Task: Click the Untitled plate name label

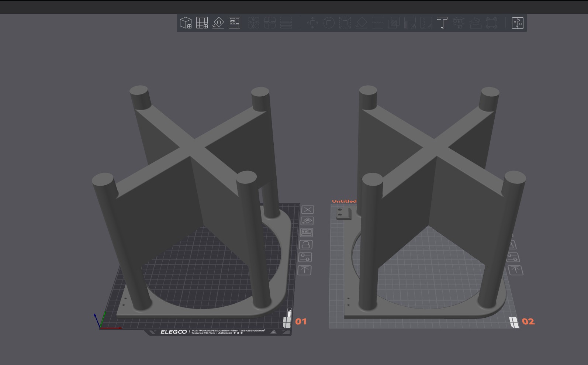Action: tap(344, 201)
